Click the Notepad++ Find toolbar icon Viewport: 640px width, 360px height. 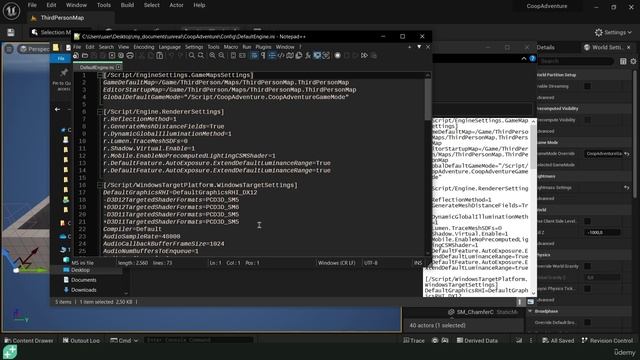point(191,56)
